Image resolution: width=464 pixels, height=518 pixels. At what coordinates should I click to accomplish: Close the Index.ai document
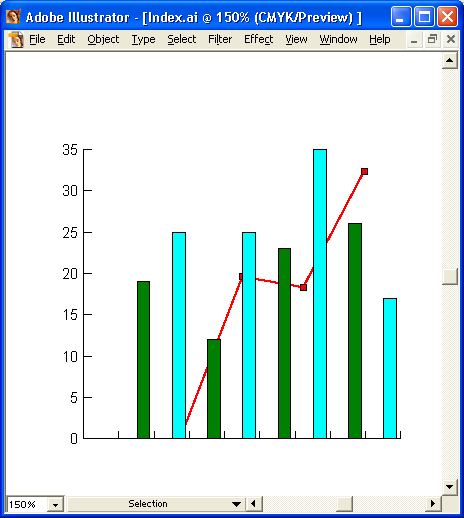tap(451, 40)
